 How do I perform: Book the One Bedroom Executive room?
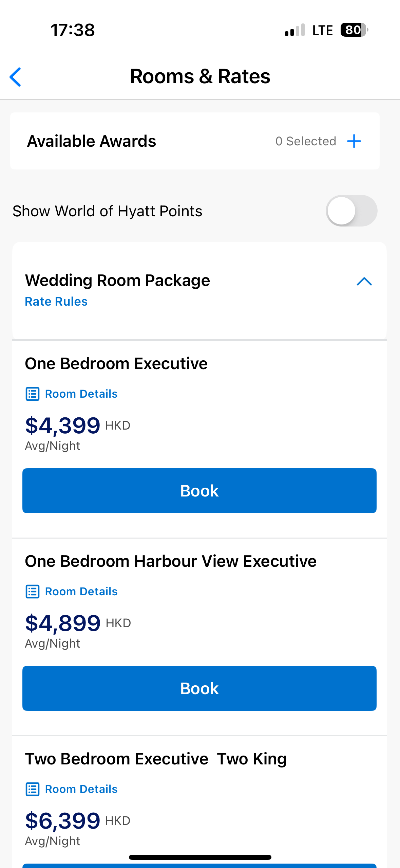(x=199, y=491)
